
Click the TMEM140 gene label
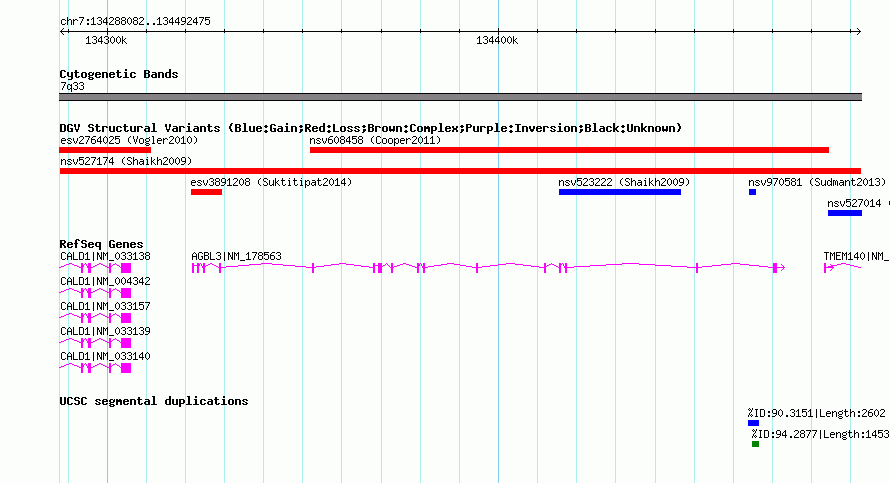click(857, 257)
